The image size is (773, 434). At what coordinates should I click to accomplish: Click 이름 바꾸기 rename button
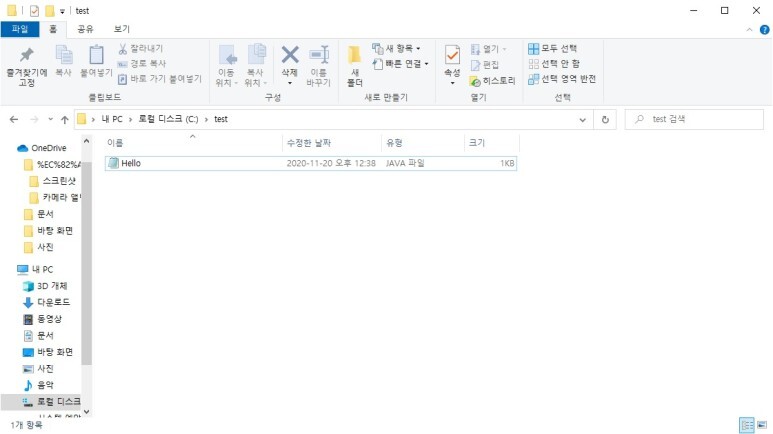point(318,66)
